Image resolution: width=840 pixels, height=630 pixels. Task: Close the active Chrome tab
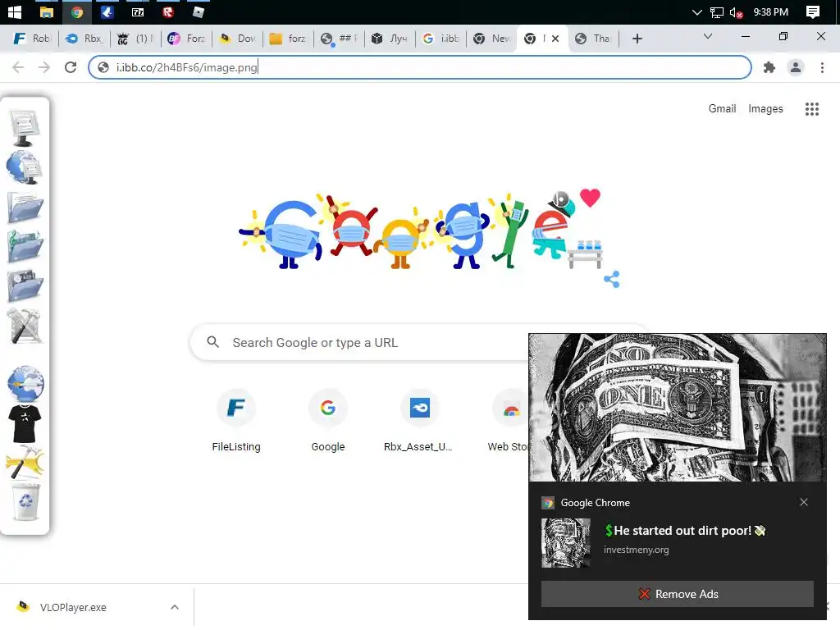(x=555, y=39)
